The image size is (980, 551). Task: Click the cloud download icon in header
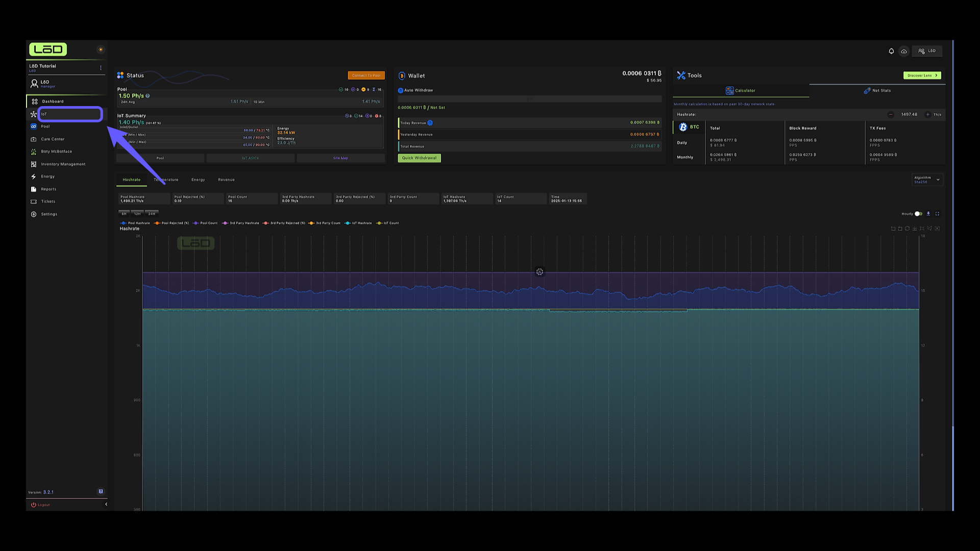pyautogui.click(x=904, y=51)
